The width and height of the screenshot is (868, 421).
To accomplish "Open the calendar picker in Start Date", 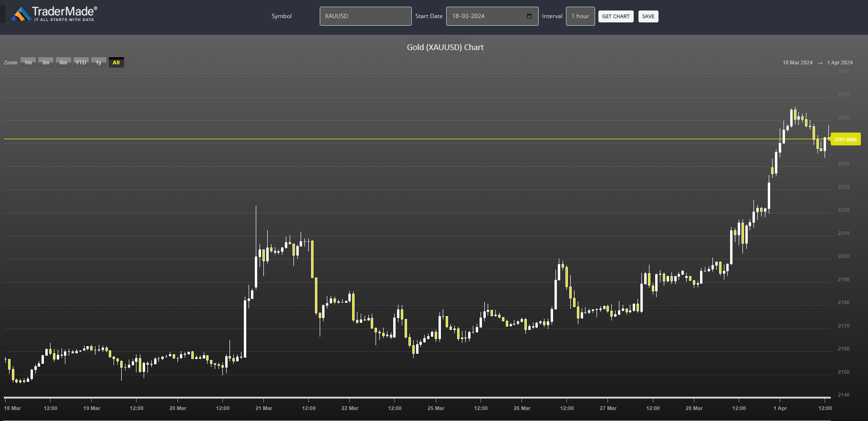I will click(529, 16).
